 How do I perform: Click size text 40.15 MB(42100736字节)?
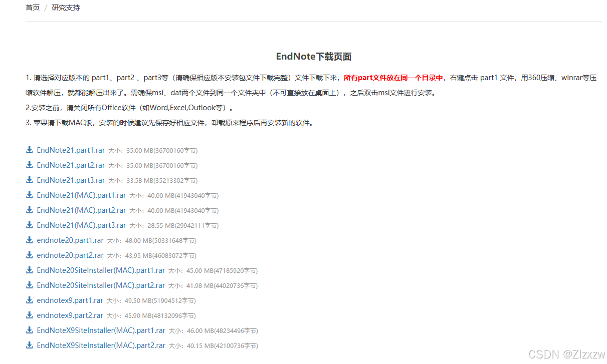click(x=223, y=346)
